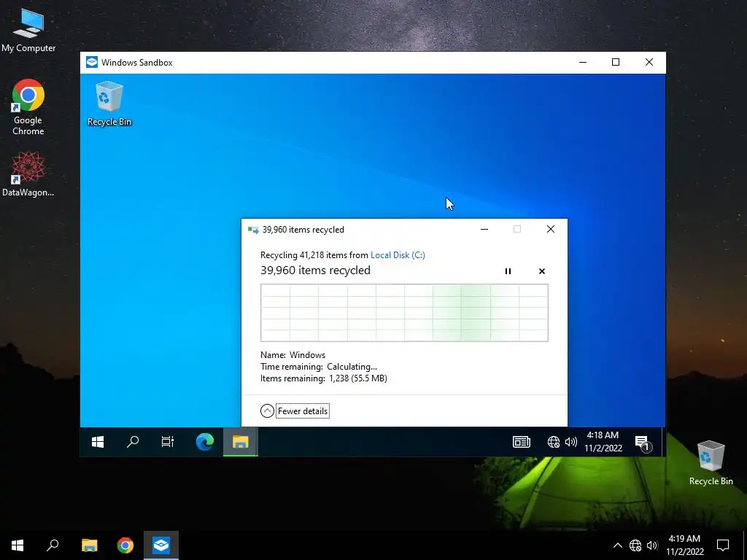Image resolution: width=747 pixels, height=560 pixels.
Task: Open host taskbar File Explorer
Action: tap(89, 545)
